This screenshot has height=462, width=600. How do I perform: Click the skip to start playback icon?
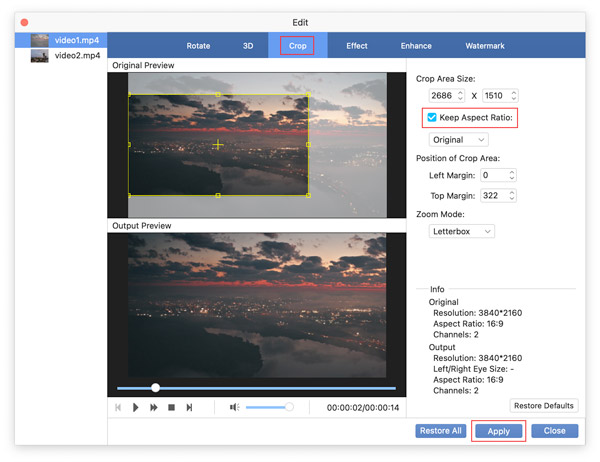(x=118, y=407)
